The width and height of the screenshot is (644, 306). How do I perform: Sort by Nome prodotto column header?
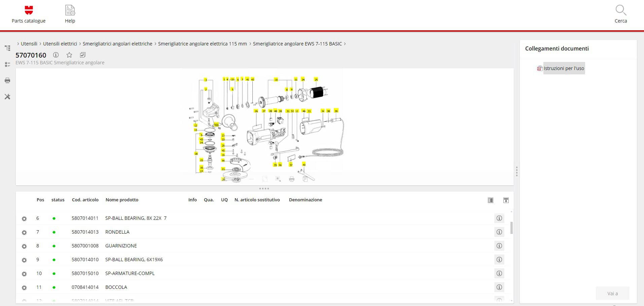(122, 200)
